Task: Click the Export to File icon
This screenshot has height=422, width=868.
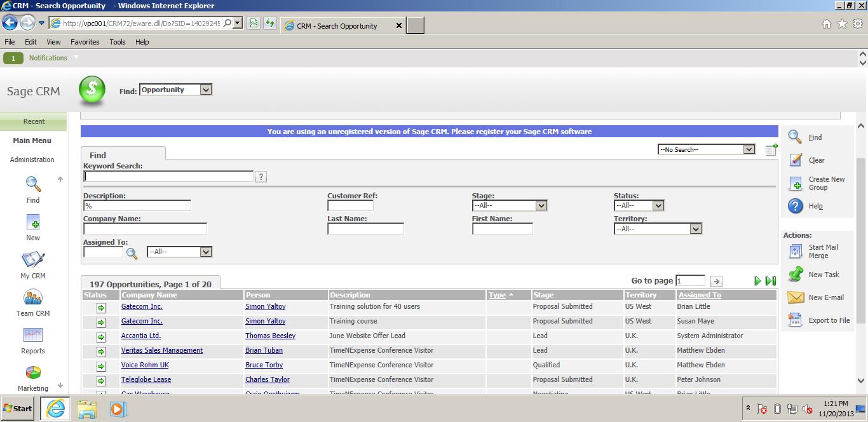Action: coord(796,320)
